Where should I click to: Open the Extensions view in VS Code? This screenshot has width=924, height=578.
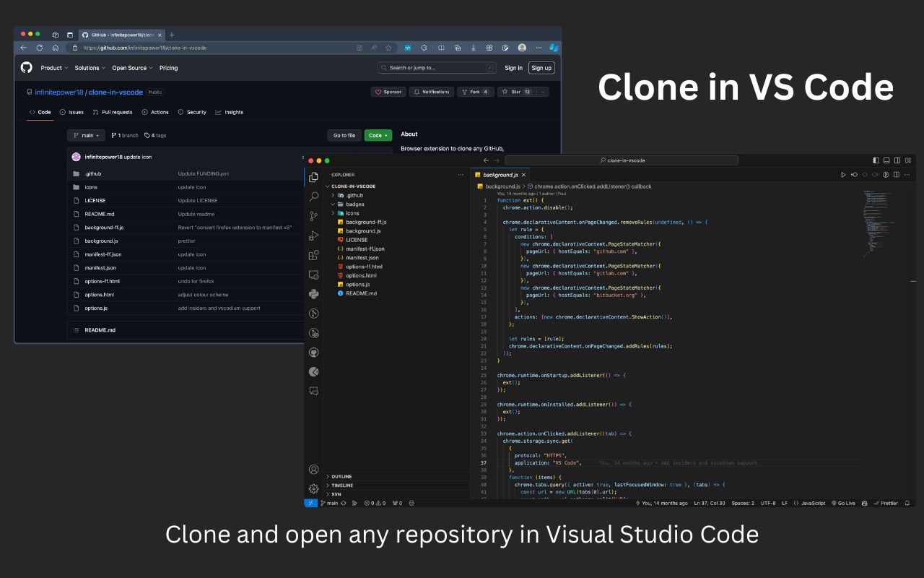[x=313, y=255]
